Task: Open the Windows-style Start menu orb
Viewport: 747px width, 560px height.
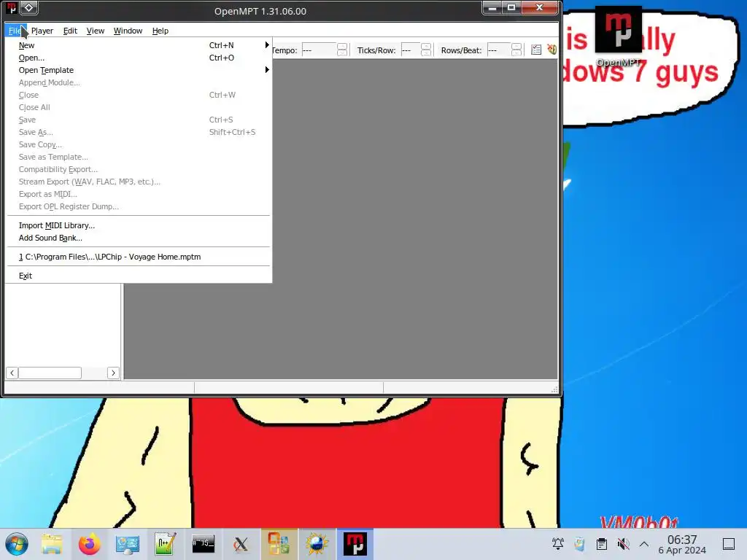Action: click(17, 544)
